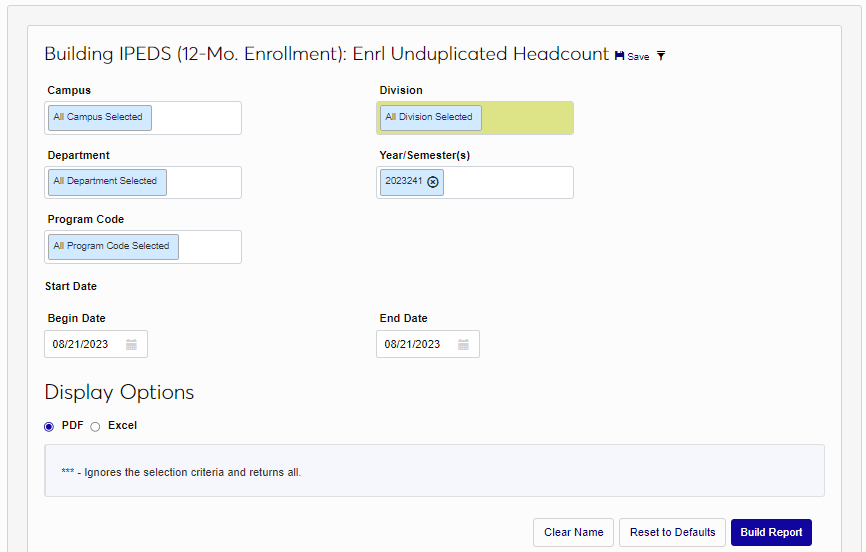866x552 pixels.
Task: Click the Clear Name button
Action: click(573, 532)
